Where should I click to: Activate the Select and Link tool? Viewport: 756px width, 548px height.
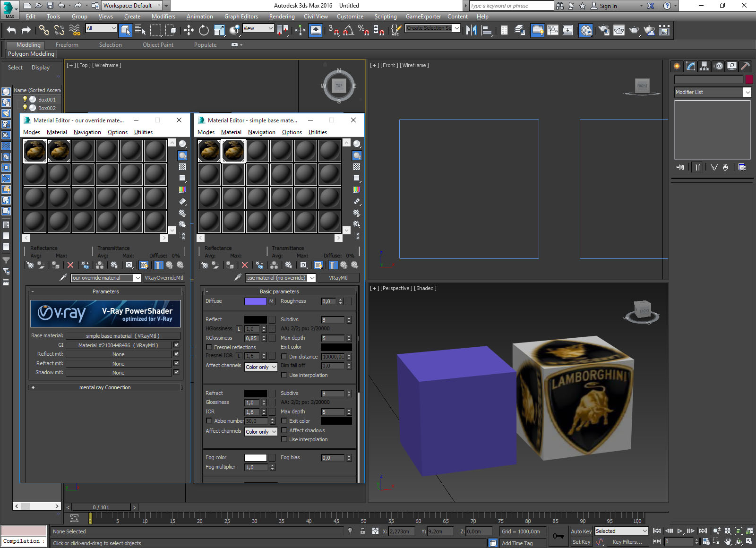tap(44, 30)
